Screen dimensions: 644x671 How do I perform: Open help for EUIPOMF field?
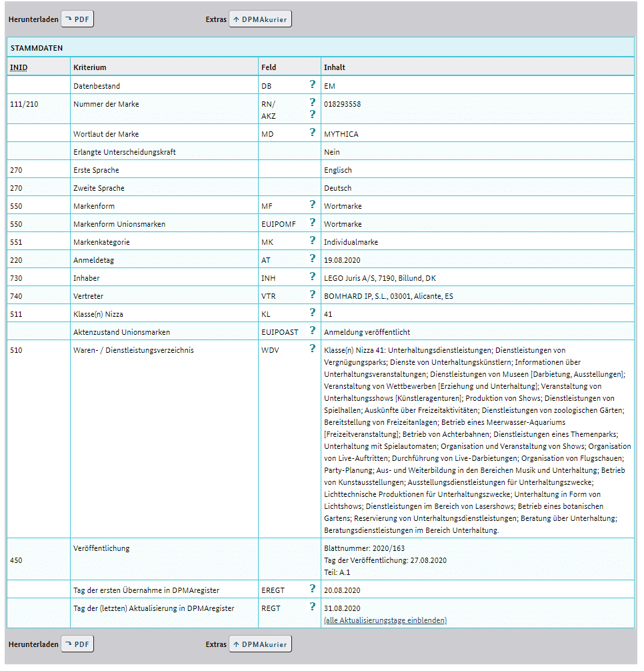[x=313, y=222]
